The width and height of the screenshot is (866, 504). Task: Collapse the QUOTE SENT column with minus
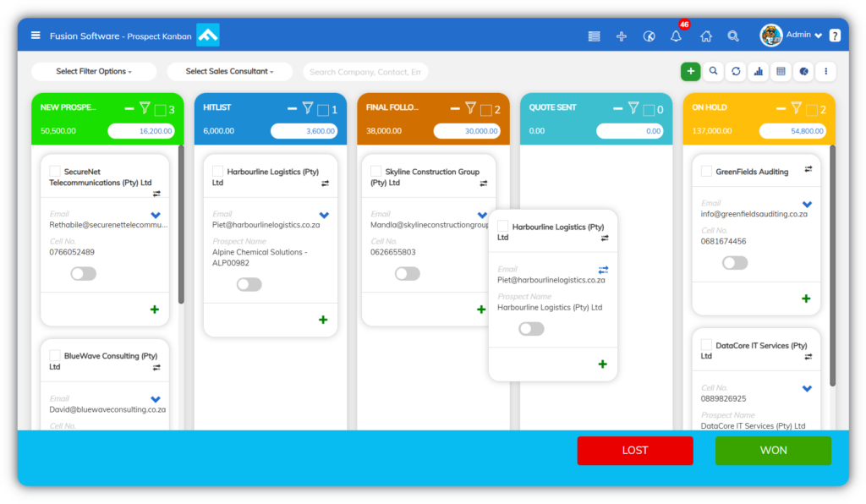point(618,109)
